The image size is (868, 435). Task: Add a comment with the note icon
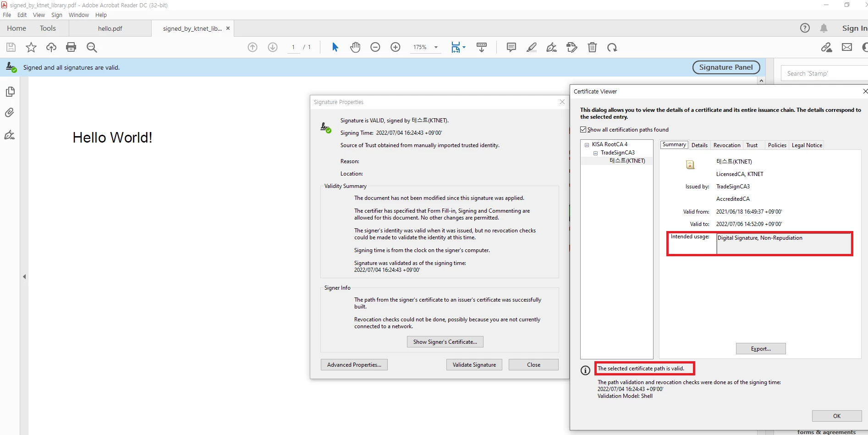[511, 47]
